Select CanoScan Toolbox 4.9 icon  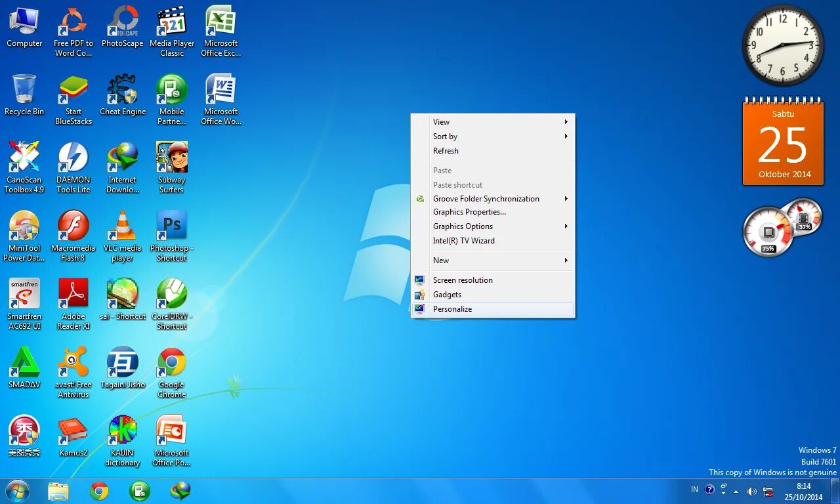[24, 169]
